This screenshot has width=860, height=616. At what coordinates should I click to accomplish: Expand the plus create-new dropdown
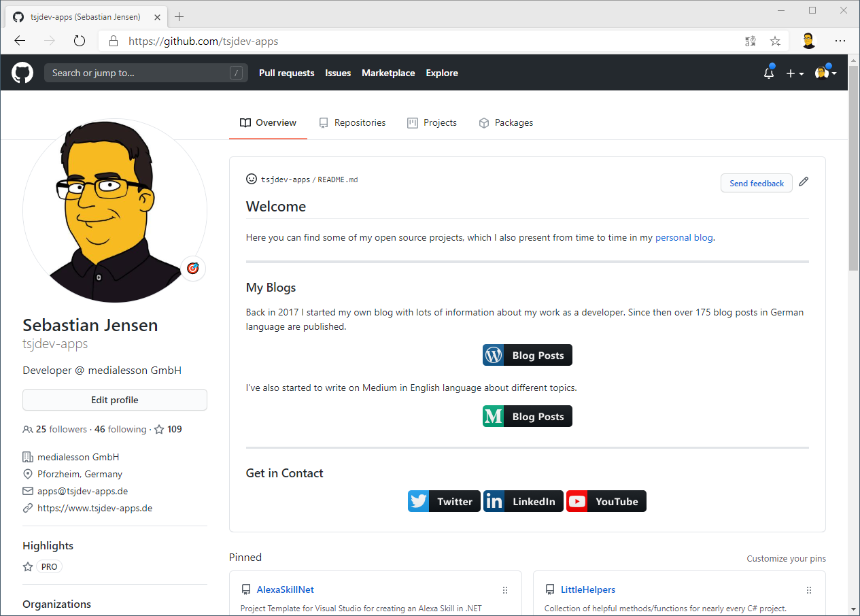point(795,73)
